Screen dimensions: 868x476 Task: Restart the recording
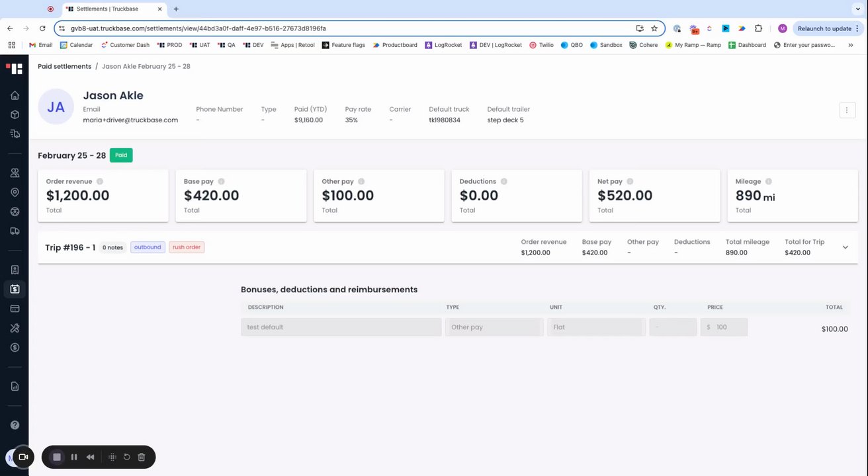127,457
